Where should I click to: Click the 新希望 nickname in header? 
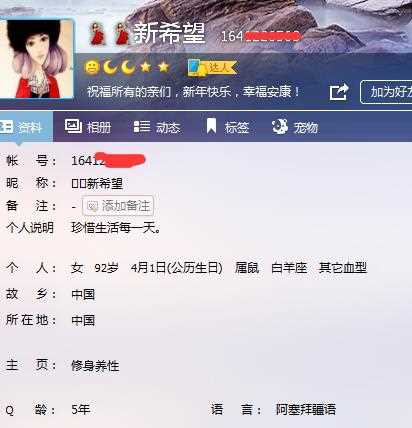pyautogui.click(x=169, y=33)
